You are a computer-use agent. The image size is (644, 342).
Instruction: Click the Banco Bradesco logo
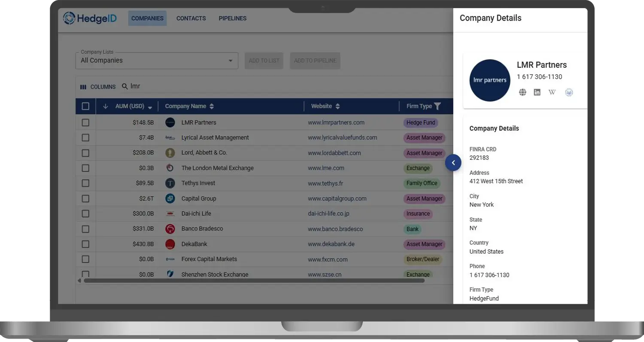click(170, 229)
